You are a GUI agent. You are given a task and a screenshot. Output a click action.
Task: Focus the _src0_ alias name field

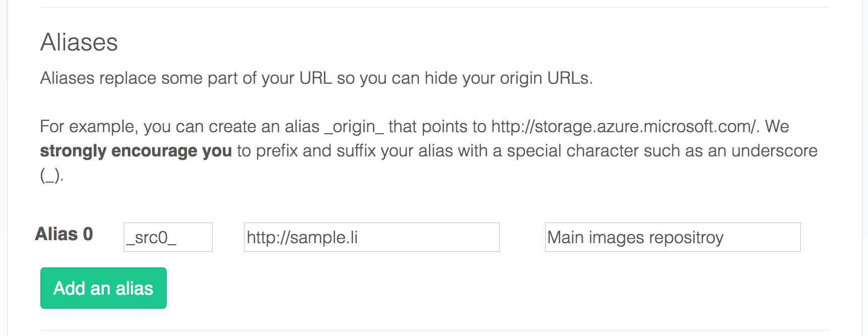(x=168, y=237)
